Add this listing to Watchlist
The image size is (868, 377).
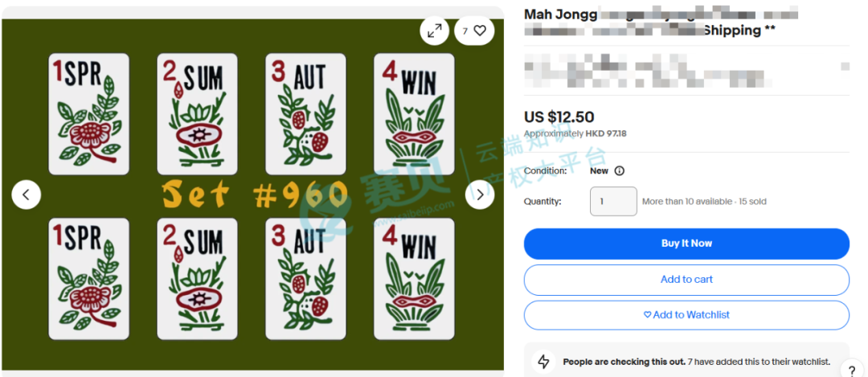pyautogui.click(x=686, y=315)
